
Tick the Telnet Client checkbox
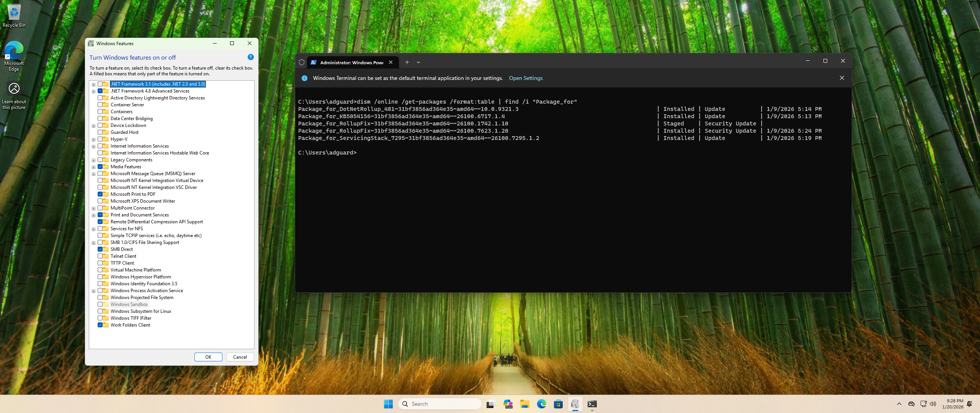[100, 256]
